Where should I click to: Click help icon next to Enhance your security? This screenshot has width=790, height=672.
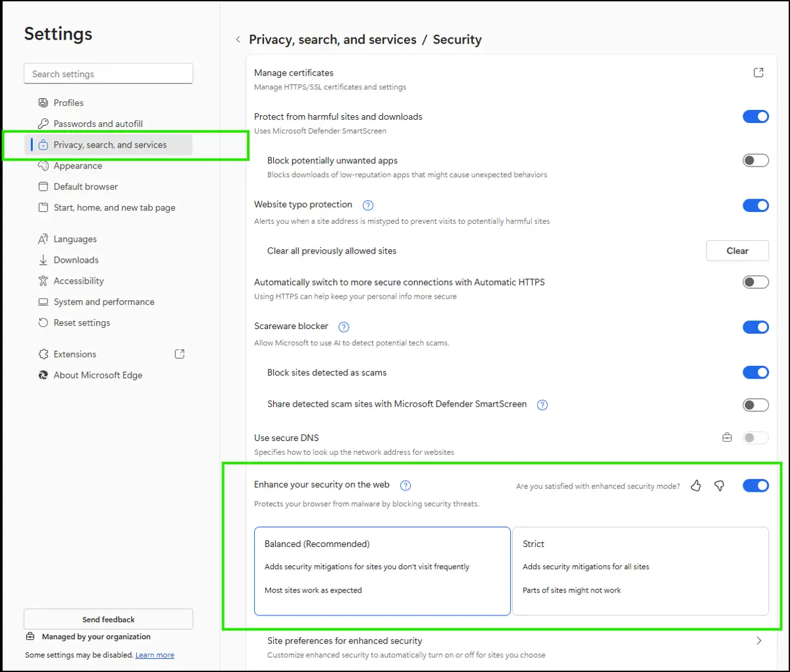(x=406, y=486)
